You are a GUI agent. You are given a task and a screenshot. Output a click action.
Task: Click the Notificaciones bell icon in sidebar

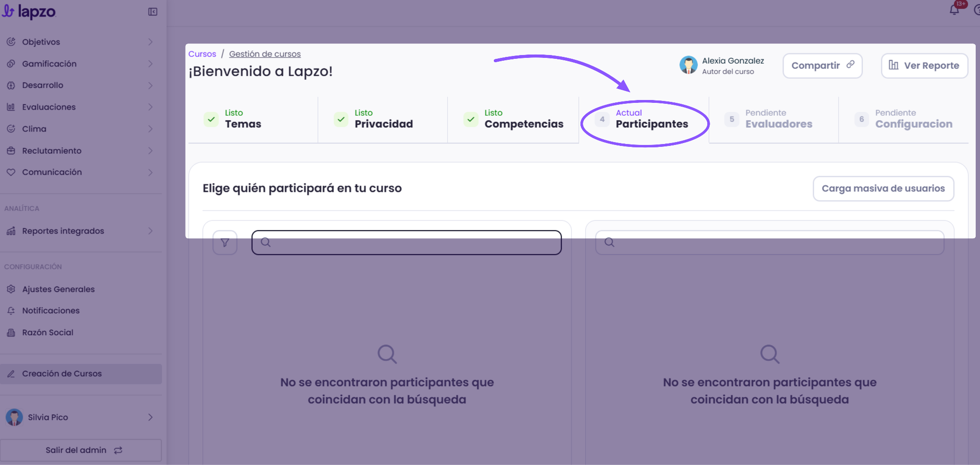pyautogui.click(x=11, y=310)
